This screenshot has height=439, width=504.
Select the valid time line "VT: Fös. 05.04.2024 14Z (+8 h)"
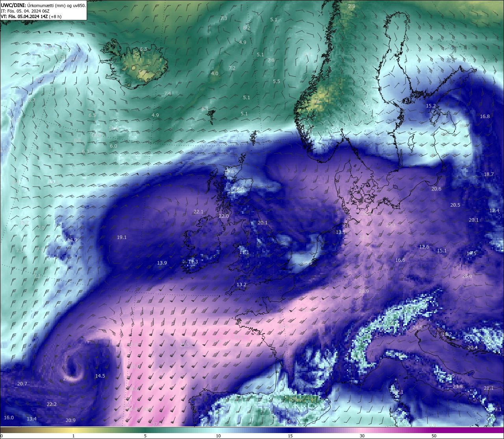(x=31, y=17)
